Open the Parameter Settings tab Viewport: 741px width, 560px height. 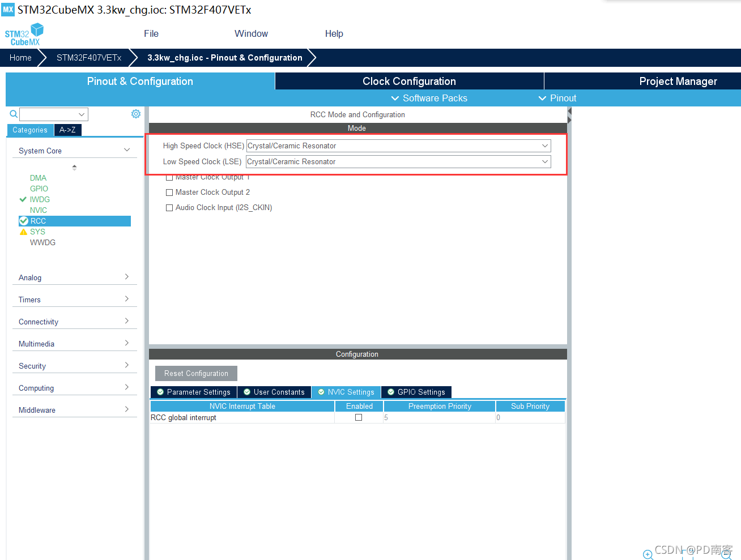click(194, 392)
